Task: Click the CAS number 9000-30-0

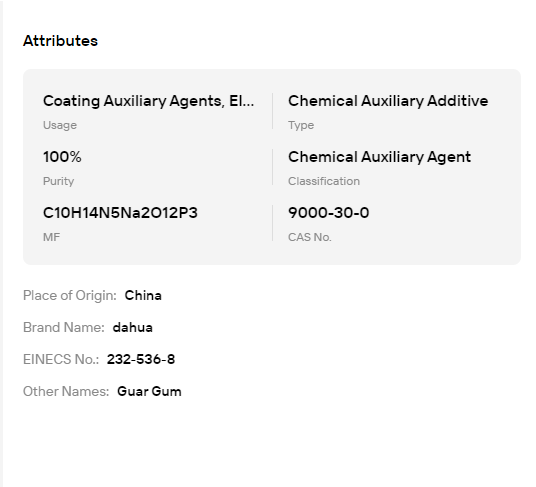Action: point(329,213)
